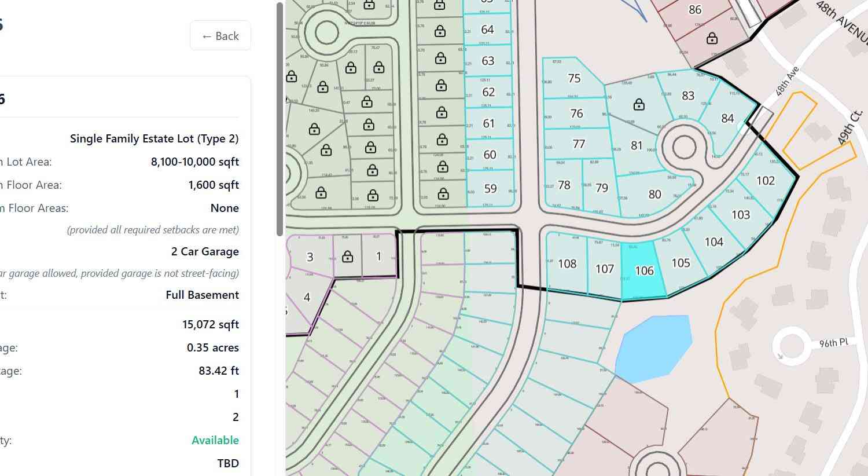Select lot 103 on the map
The height and width of the screenshot is (476, 868).
[x=741, y=215]
